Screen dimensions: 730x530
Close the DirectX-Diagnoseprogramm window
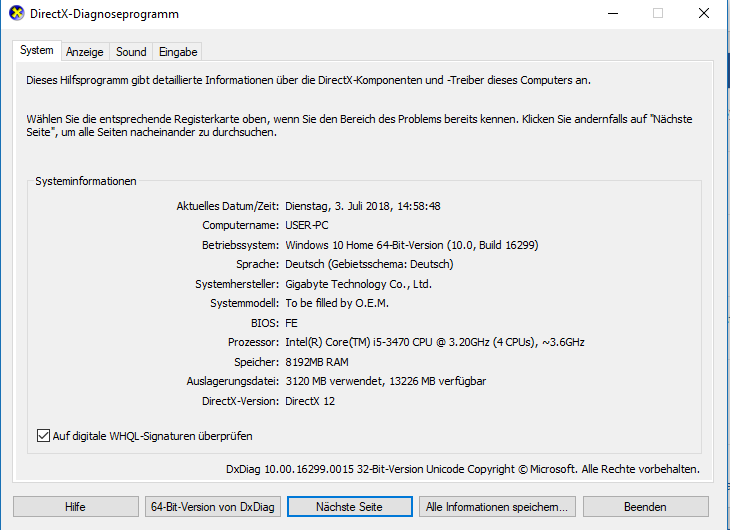click(x=704, y=13)
